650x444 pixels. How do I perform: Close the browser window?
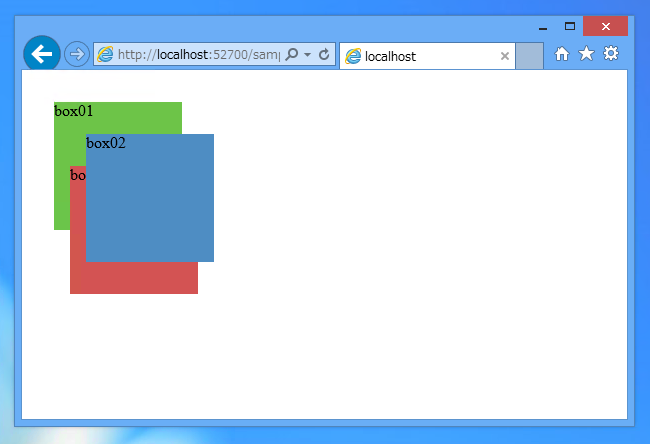605,27
